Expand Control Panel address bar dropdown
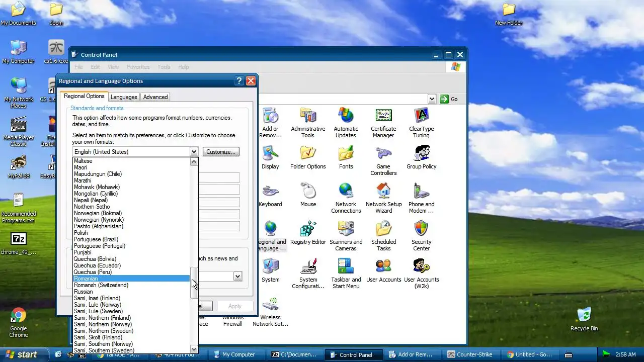Image resolution: width=644 pixels, height=362 pixels. point(432,99)
